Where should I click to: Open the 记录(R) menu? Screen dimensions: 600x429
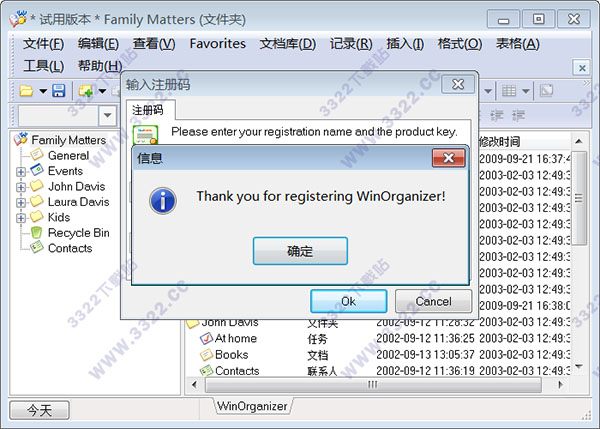pos(351,44)
